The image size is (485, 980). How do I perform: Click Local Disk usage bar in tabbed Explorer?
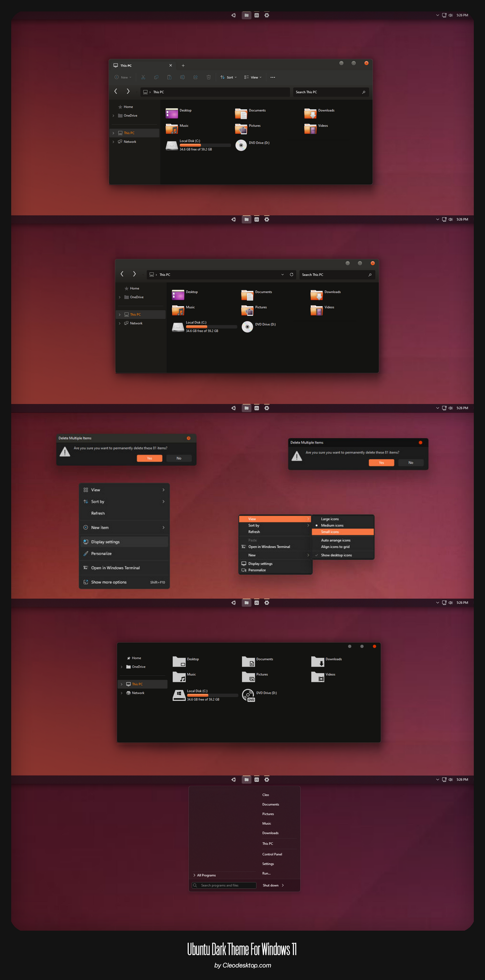tap(205, 145)
